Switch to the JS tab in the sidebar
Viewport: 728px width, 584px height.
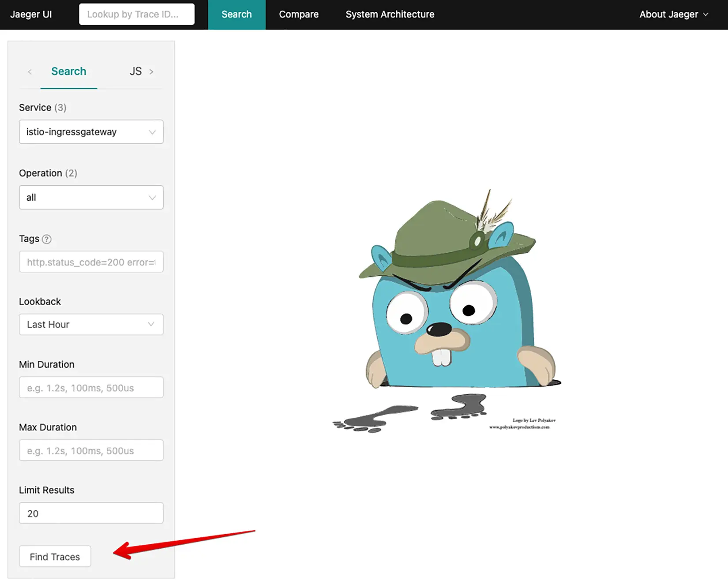coord(135,71)
